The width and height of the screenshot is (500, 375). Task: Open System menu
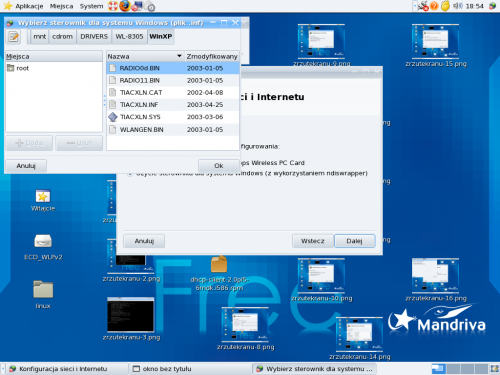[91, 6]
